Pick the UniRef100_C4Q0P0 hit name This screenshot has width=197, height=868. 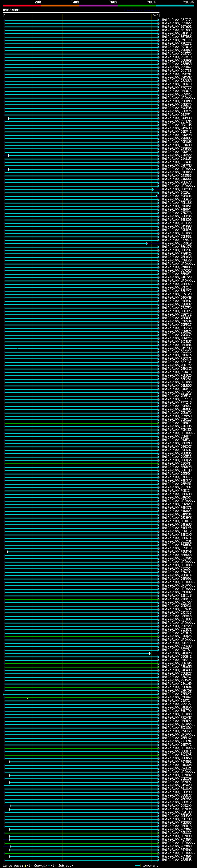coord(176,653)
